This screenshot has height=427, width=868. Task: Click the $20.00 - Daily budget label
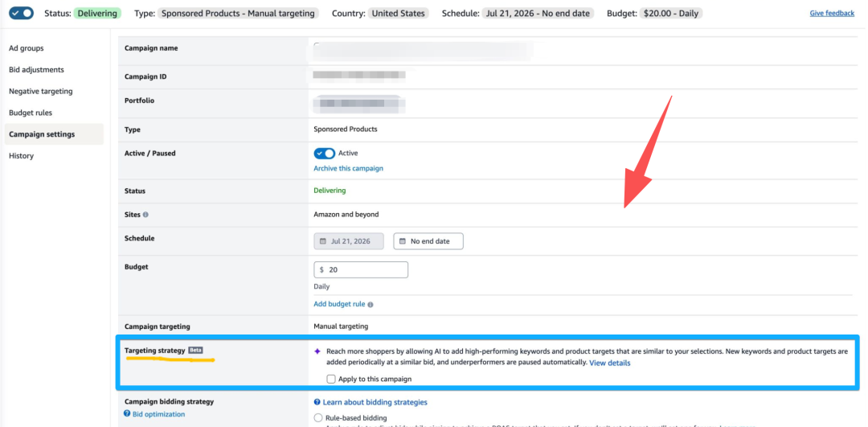[x=671, y=14]
